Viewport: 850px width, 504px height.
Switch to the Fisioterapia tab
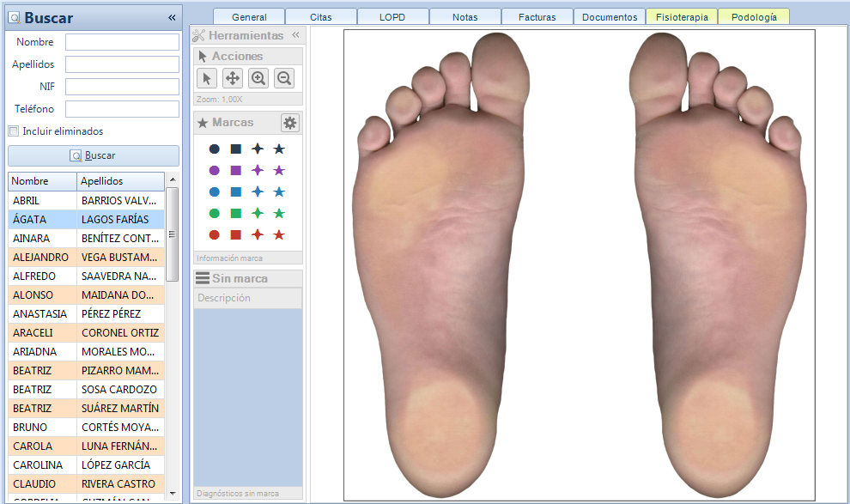click(x=682, y=17)
